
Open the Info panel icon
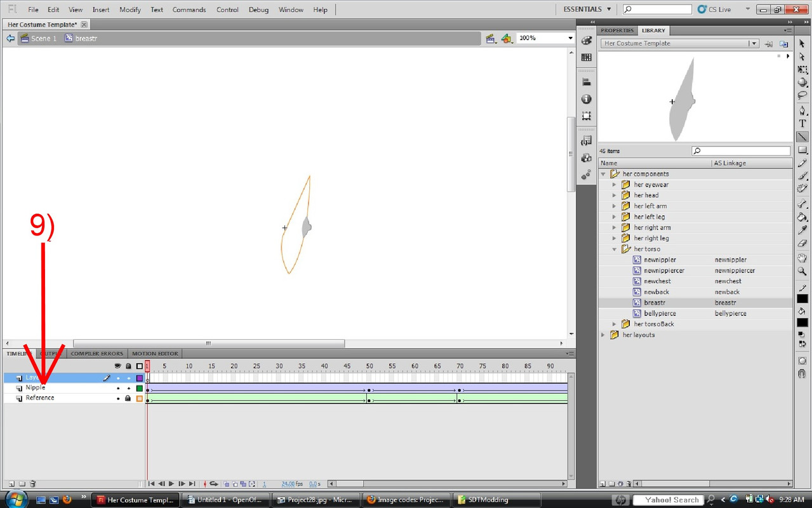click(586, 99)
